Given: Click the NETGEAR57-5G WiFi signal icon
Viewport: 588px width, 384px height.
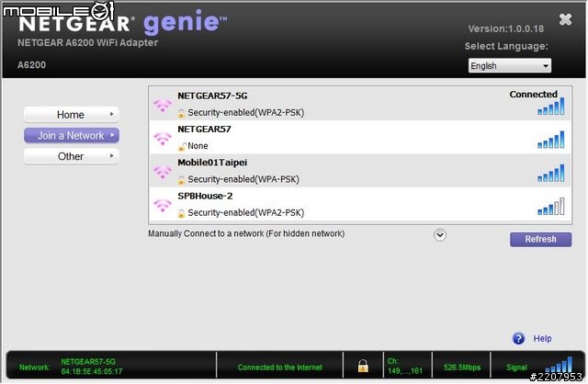Looking at the screenshot, I should (x=163, y=106).
